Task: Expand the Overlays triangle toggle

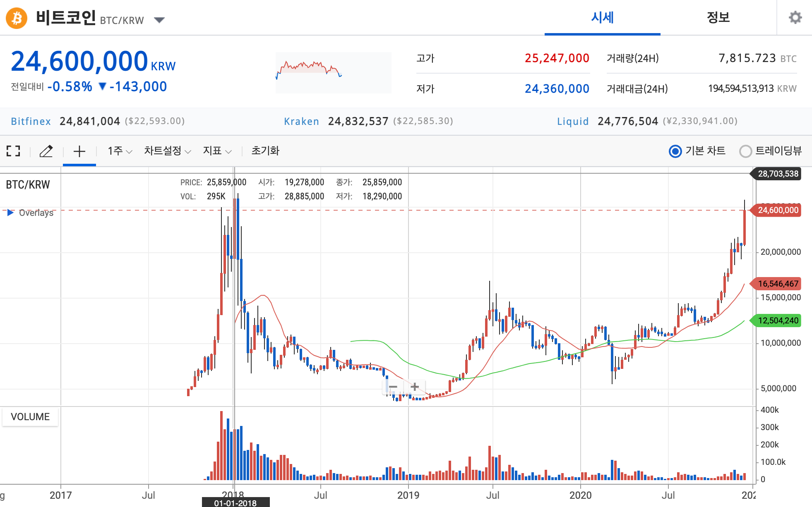Action: click(10, 213)
